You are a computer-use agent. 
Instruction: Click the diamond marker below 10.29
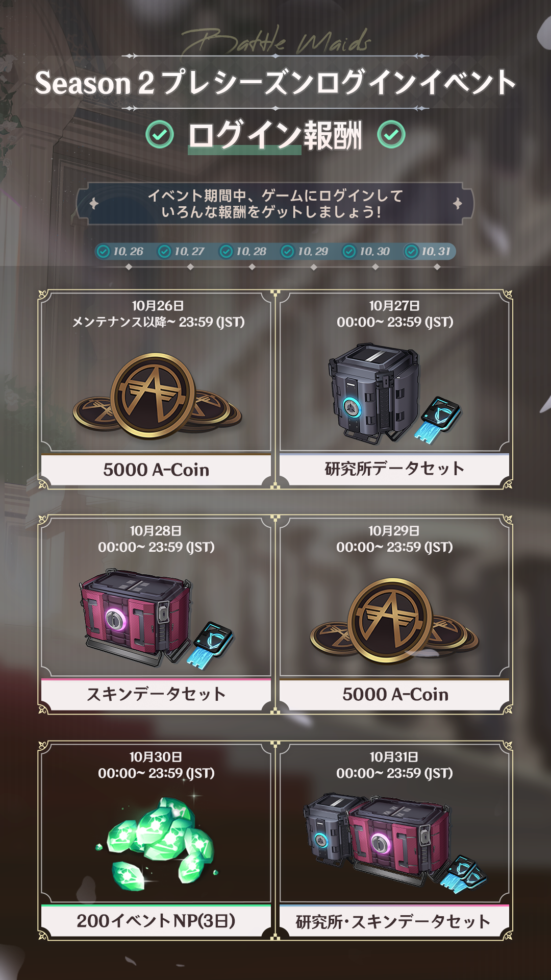(x=313, y=267)
